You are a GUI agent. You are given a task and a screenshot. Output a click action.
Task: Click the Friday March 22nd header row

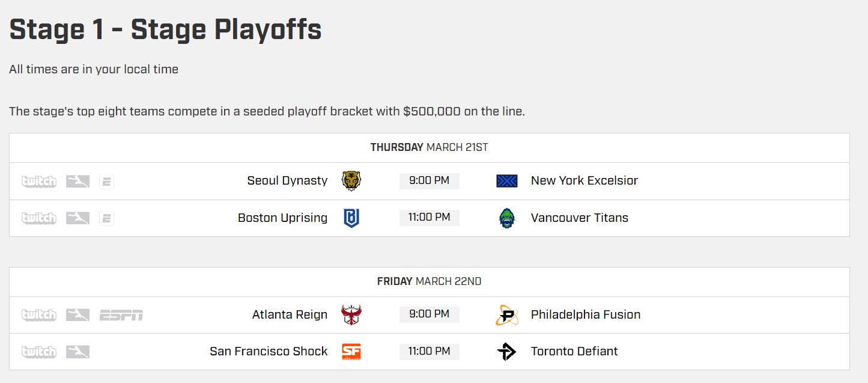(429, 281)
